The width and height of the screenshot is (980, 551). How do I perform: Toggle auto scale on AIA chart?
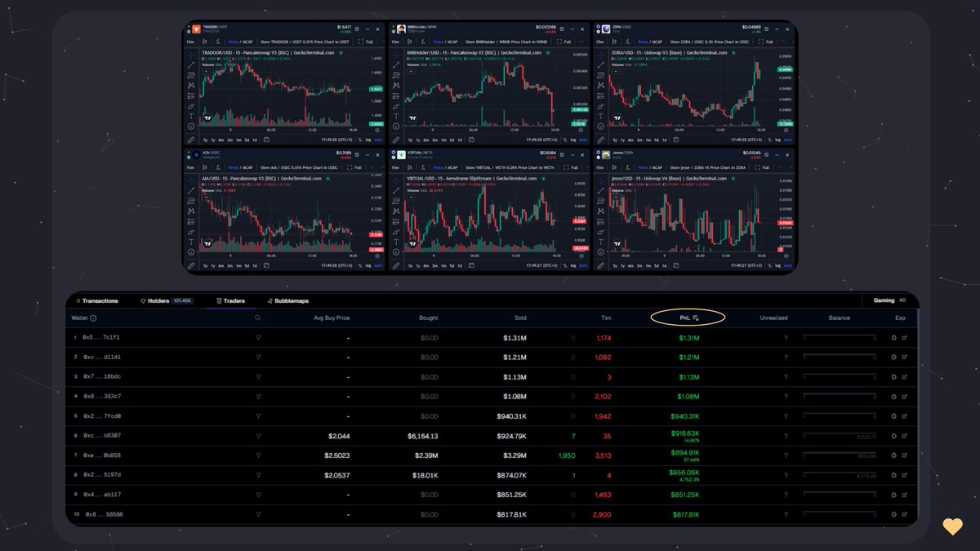378,265
